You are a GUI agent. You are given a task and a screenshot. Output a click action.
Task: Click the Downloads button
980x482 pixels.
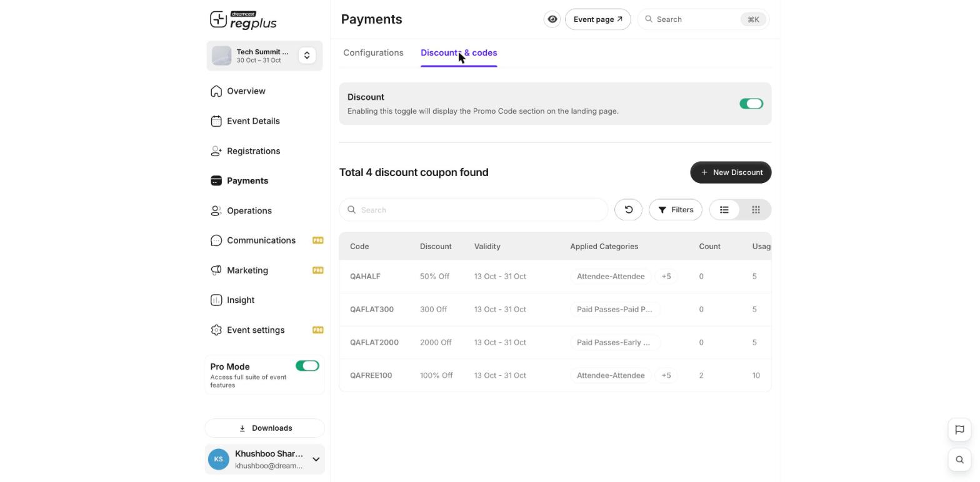(265, 428)
